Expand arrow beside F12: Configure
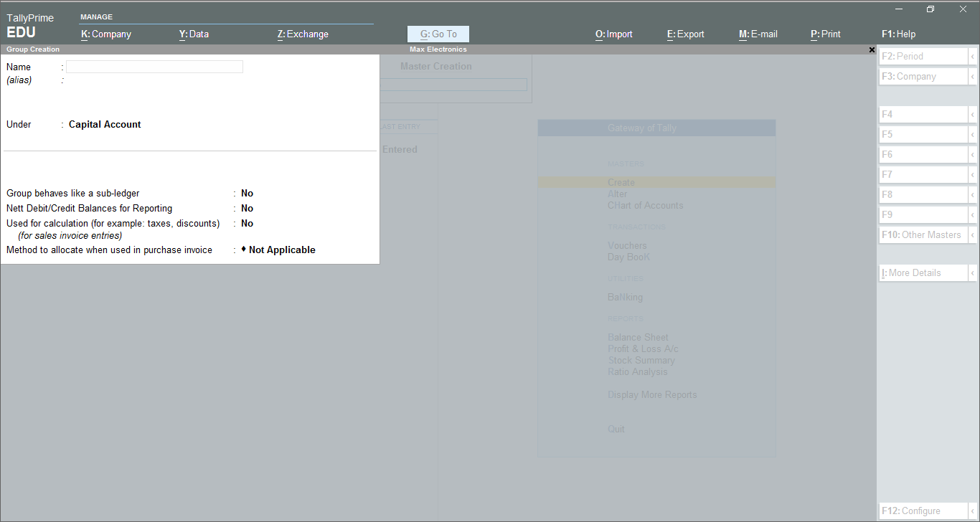 973,511
